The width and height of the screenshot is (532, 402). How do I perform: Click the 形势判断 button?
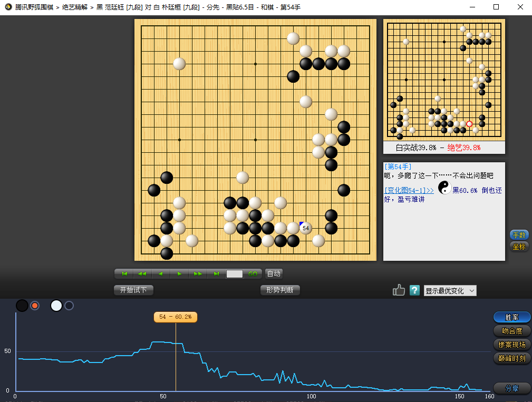[280, 290]
